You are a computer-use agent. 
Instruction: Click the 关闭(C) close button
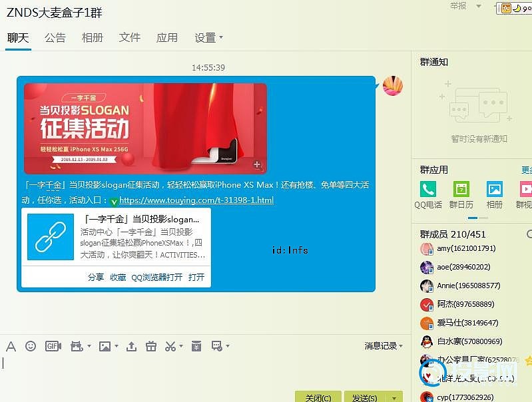point(318,397)
